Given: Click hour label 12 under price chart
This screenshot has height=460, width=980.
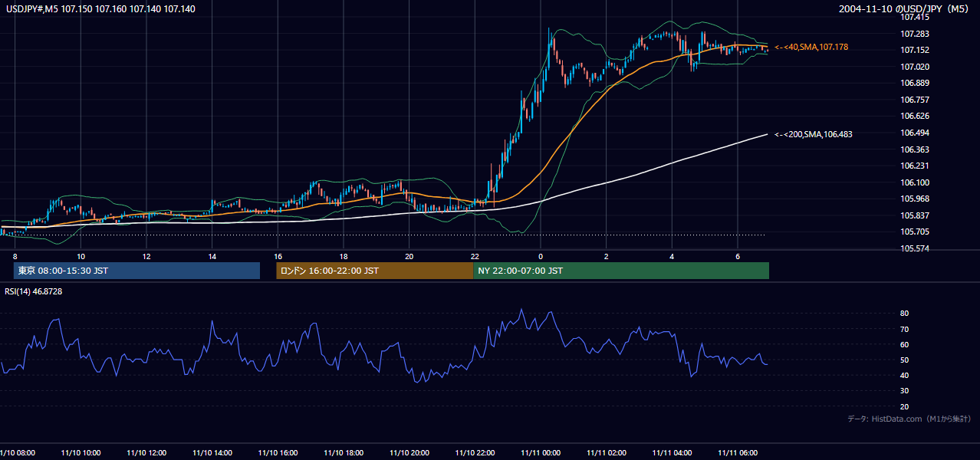Looking at the screenshot, I should click(x=146, y=256).
